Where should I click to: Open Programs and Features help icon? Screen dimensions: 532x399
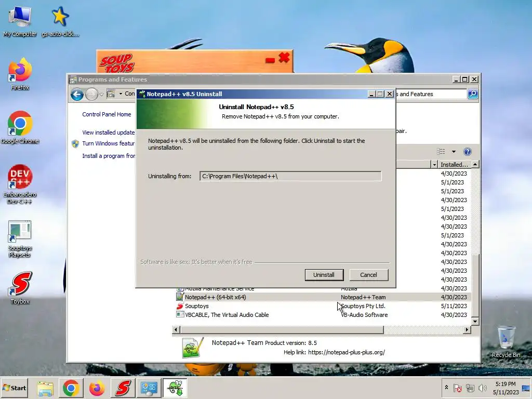click(x=468, y=152)
